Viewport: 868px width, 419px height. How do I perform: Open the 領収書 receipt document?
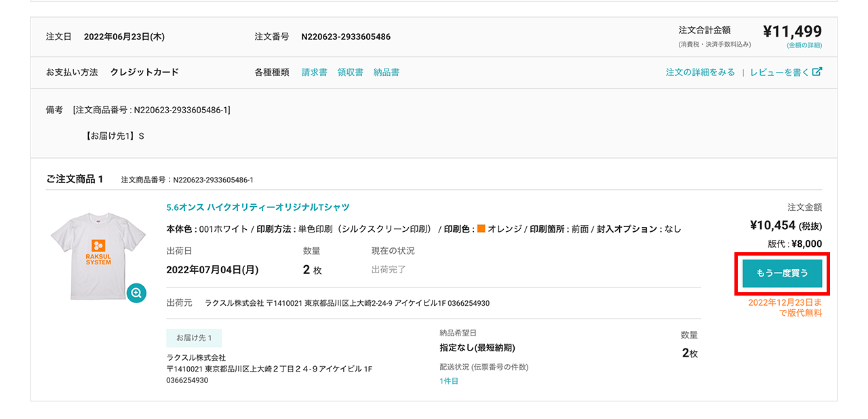pyautogui.click(x=350, y=71)
